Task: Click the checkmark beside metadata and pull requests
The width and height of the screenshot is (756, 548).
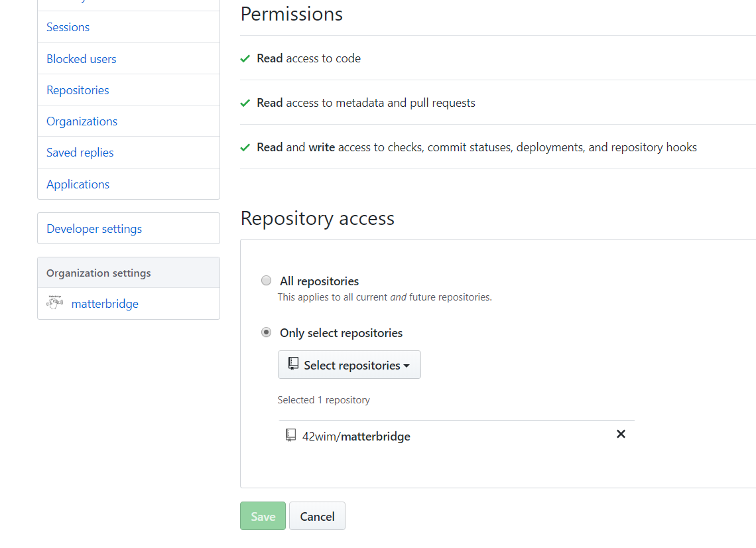Action: [245, 103]
